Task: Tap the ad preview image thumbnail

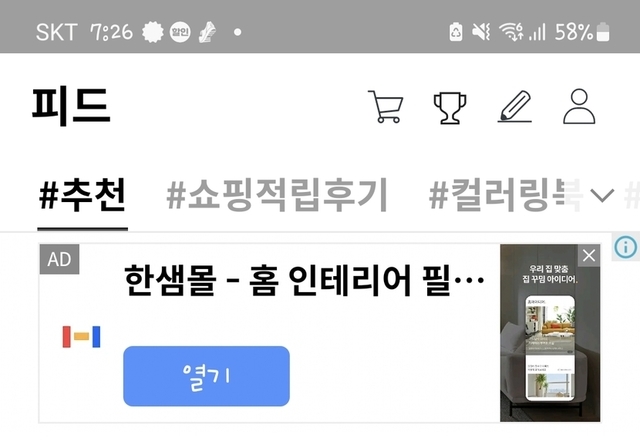Action: click(x=550, y=333)
